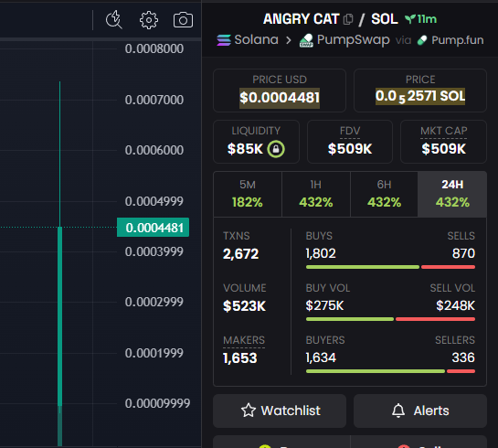The width and height of the screenshot is (498, 448).
Task: Click the BUYS count 1,802
Action: pyautogui.click(x=321, y=253)
